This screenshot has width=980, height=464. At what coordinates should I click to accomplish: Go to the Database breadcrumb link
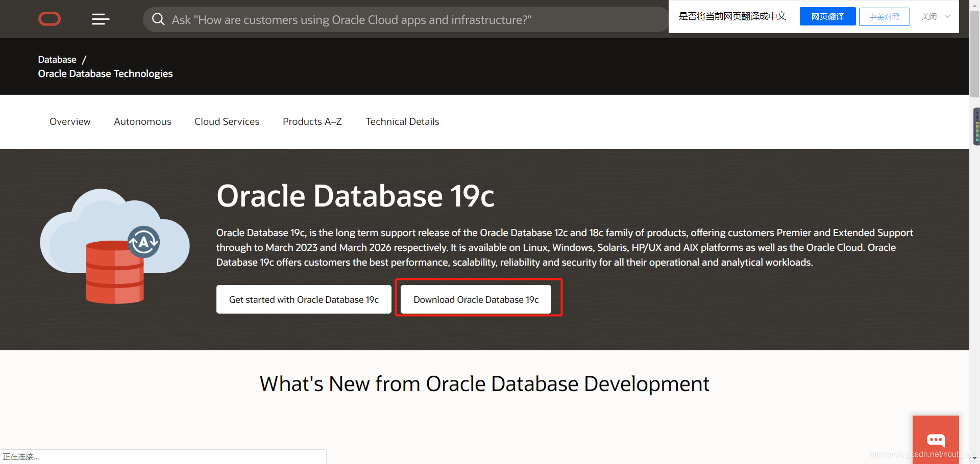pyautogui.click(x=57, y=60)
